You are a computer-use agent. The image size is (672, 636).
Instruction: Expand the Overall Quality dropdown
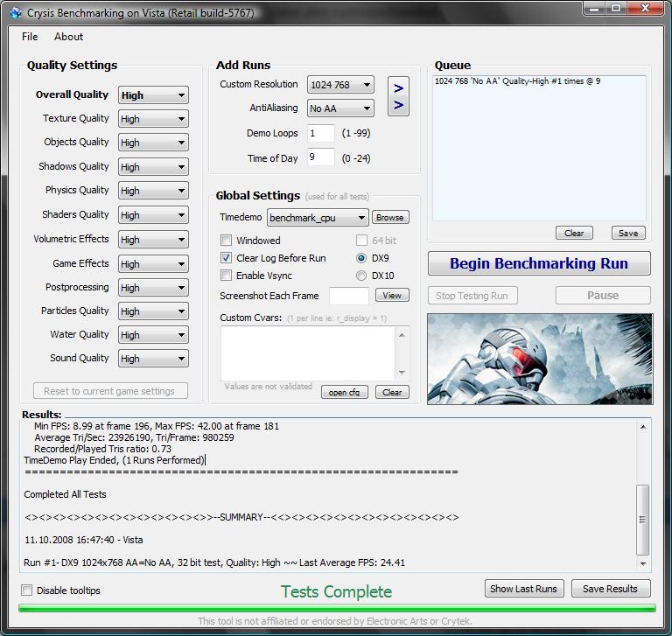click(153, 95)
